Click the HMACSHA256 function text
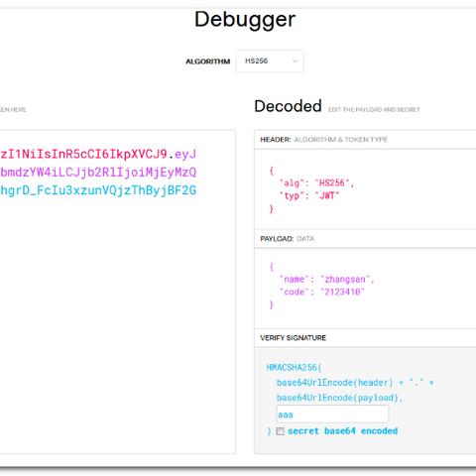Screen dimensions: 476x476 click(x=292, y=367)
